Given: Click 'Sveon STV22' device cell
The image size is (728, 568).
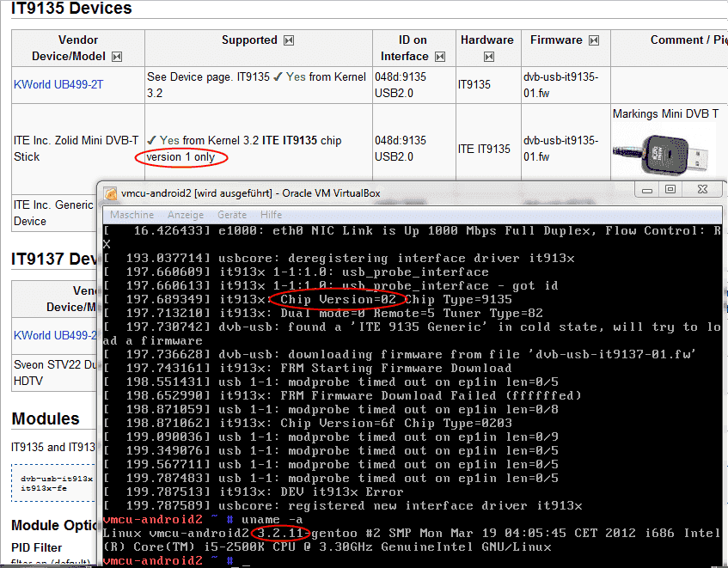Looking at the screenshot, I should [55, 373].
